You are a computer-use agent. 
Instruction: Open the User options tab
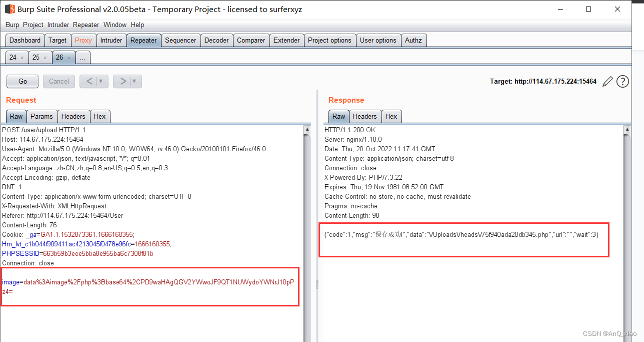pos(378,40)
